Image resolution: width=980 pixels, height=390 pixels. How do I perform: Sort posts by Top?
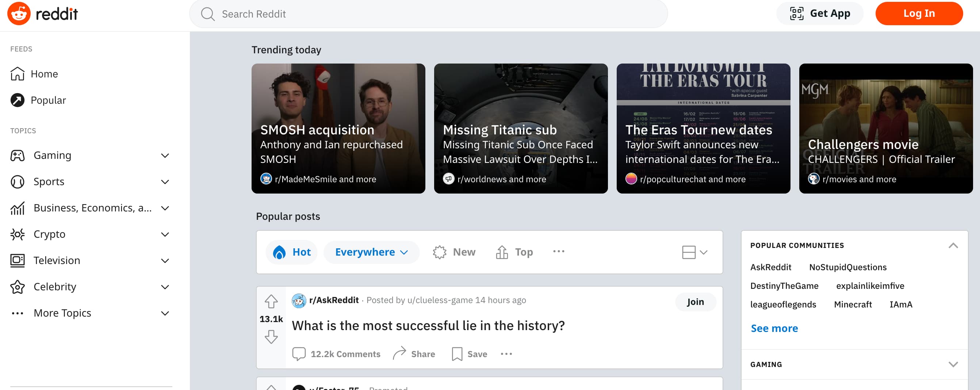tap(514, 252)
